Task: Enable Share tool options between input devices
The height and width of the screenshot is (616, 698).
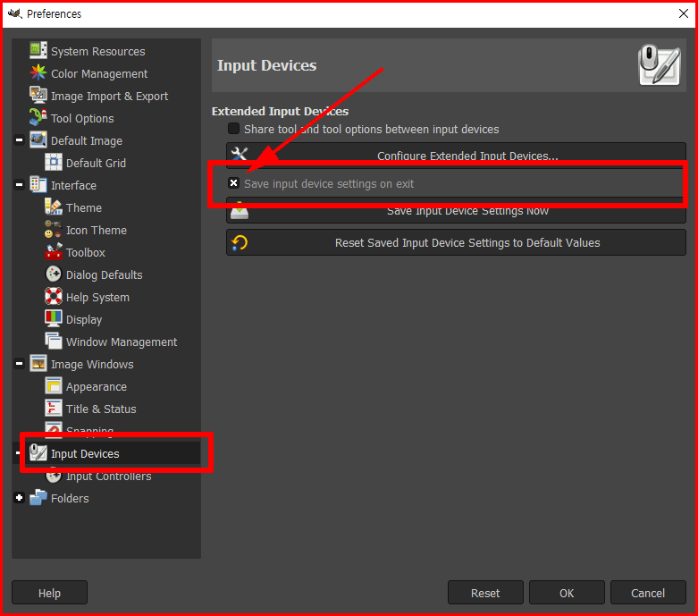Action: [233, 129]
